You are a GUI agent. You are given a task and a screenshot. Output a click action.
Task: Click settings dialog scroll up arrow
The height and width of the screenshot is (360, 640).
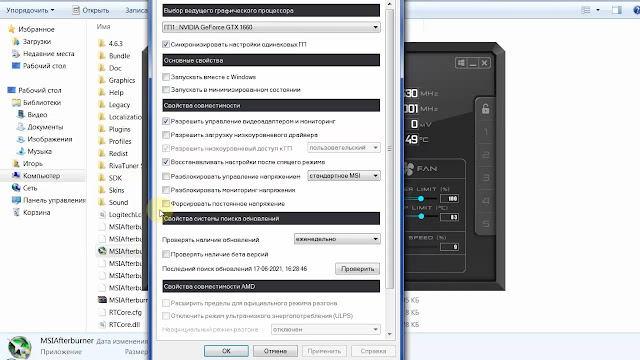[389, 4]
